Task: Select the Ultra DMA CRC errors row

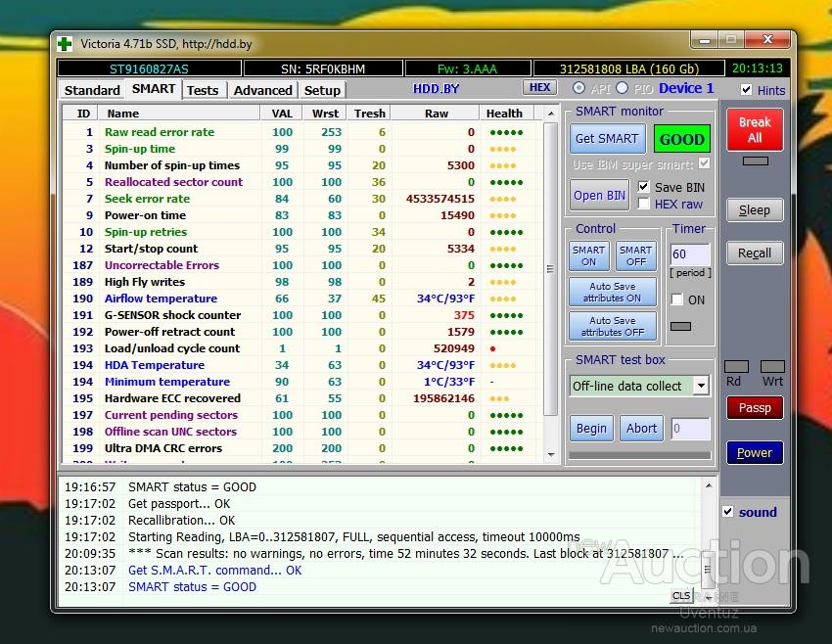Action: [301, 448]
